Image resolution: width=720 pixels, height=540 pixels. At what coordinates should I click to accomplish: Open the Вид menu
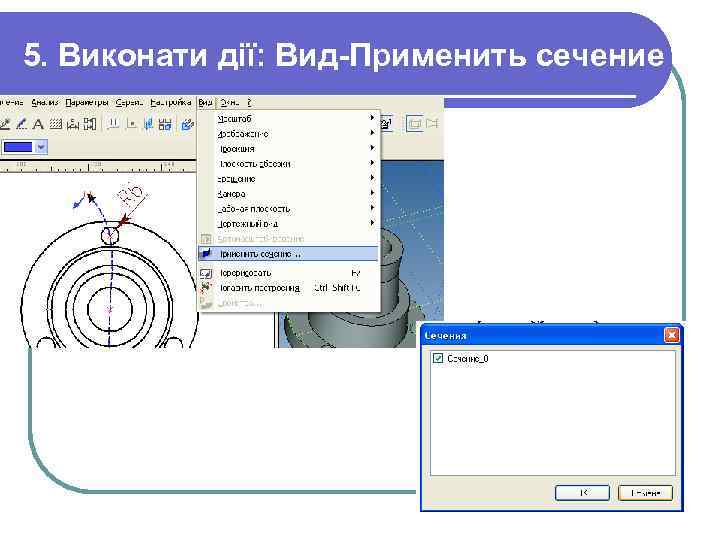click(206, 102)
